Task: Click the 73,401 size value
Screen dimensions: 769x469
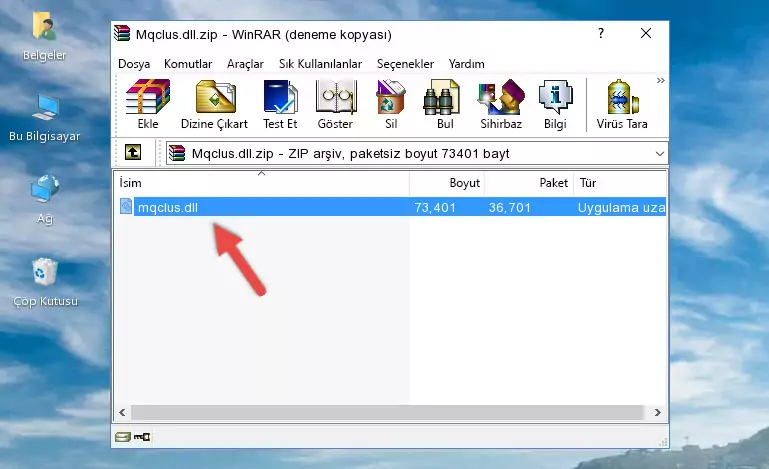Action: 435,208
